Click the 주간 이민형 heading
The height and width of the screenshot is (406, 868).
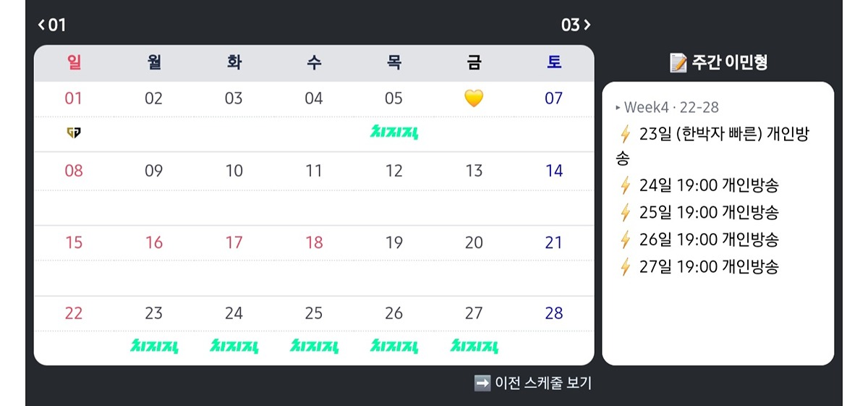[718, 63]
